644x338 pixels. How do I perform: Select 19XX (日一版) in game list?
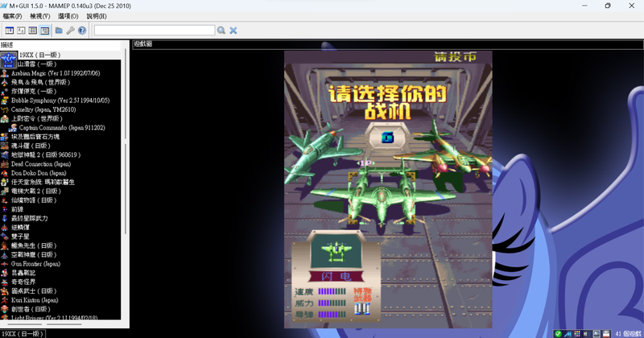point(40,55)
